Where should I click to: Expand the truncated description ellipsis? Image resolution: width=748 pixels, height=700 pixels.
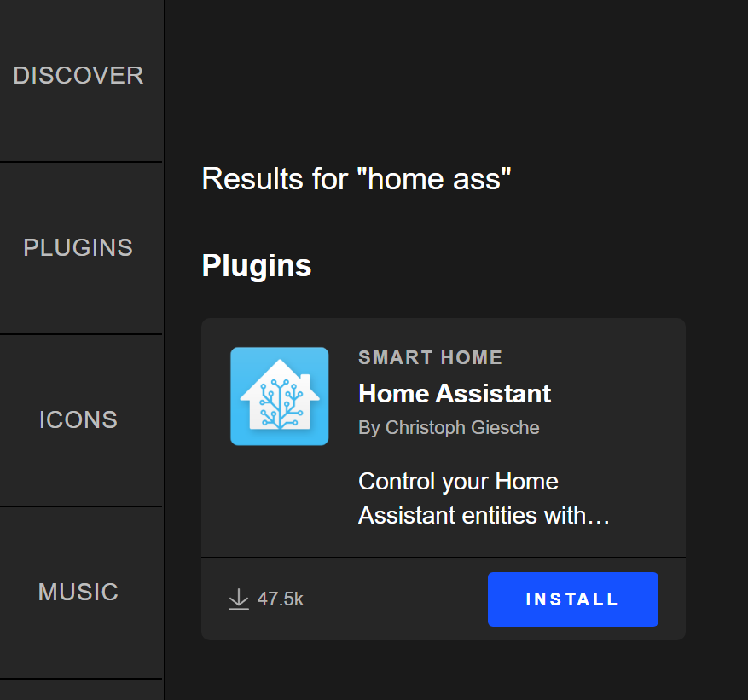tap(600, 516)
